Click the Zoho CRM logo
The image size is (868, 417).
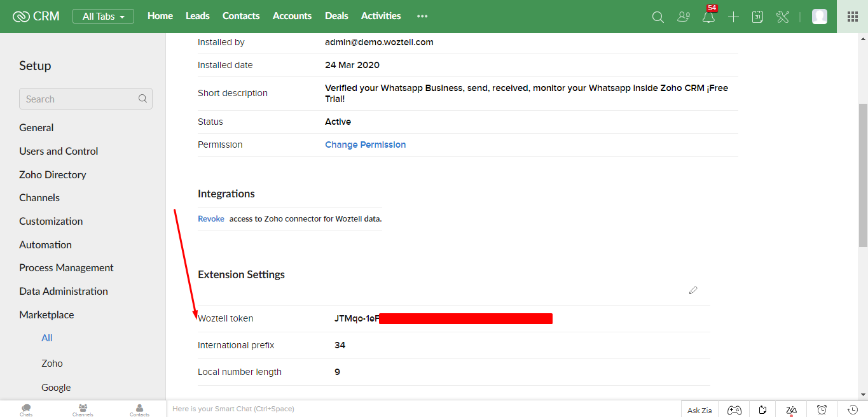pyautogui.click(x=36, y=17)
